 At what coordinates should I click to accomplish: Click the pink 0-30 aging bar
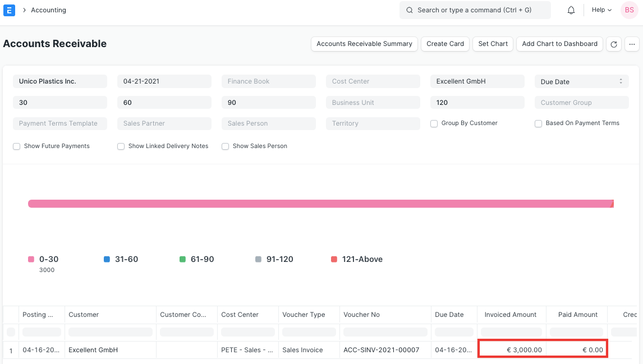320,203
